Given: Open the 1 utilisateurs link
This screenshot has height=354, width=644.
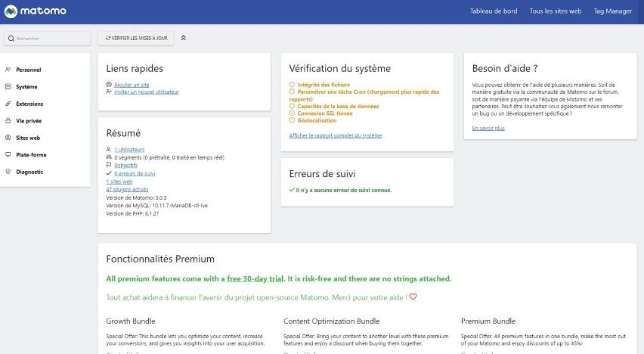Looking at the screenshot, I should pos(129,149).
